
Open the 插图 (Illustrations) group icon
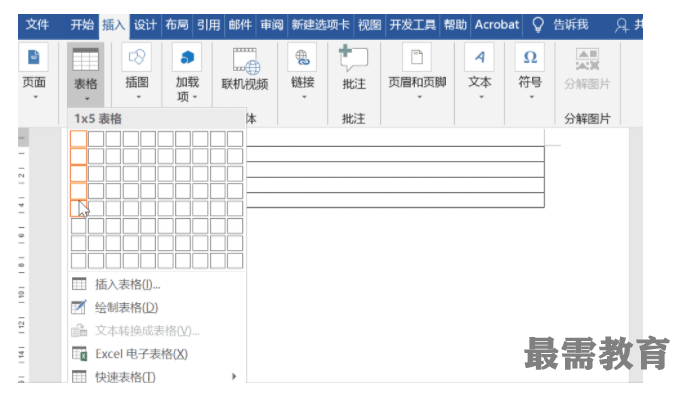point(137,57)
